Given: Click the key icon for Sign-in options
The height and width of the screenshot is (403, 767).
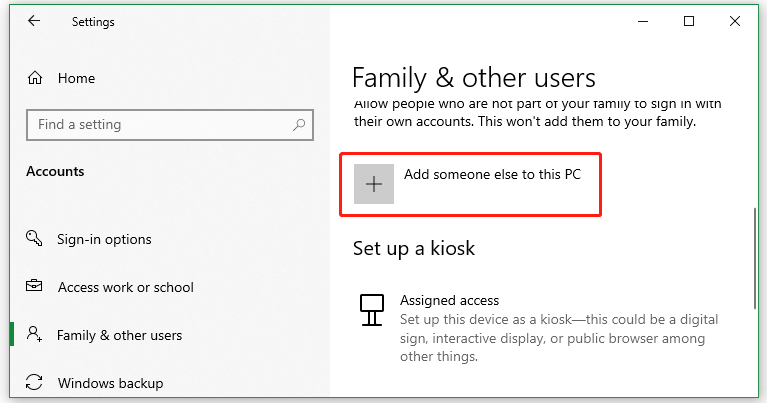Looking at the screenshot, I should pos(35,239).
